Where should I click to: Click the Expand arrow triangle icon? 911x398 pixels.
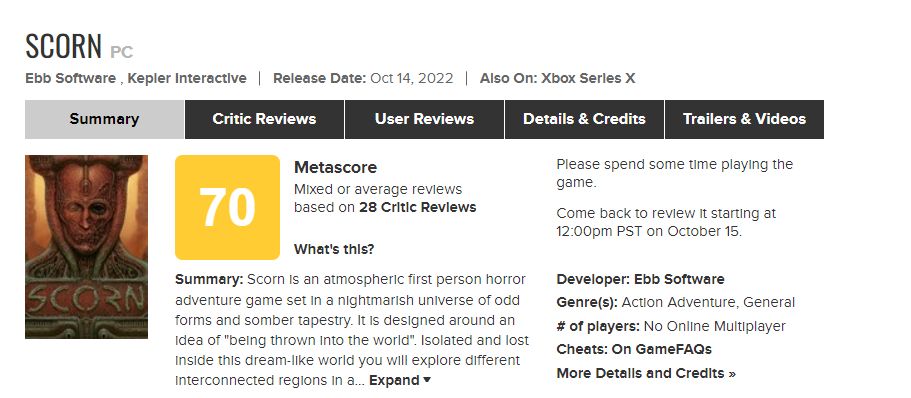(x=427, y=380)
